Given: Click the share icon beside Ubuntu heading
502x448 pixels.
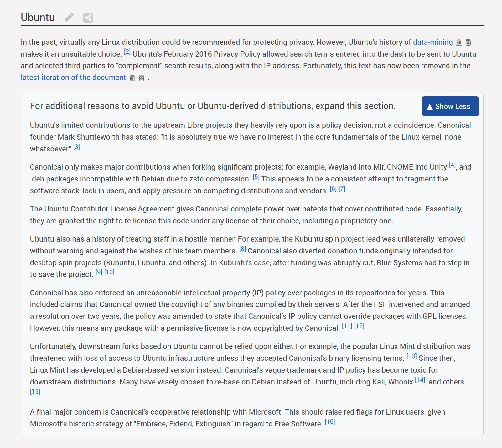Looking at the screenshot, I should (x=88, y=18).
